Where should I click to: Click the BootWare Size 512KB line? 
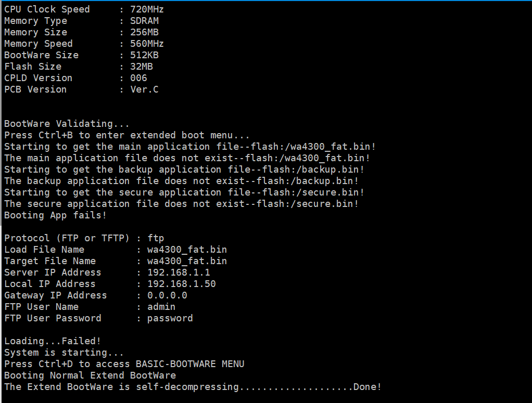click(x=81, y=55)
